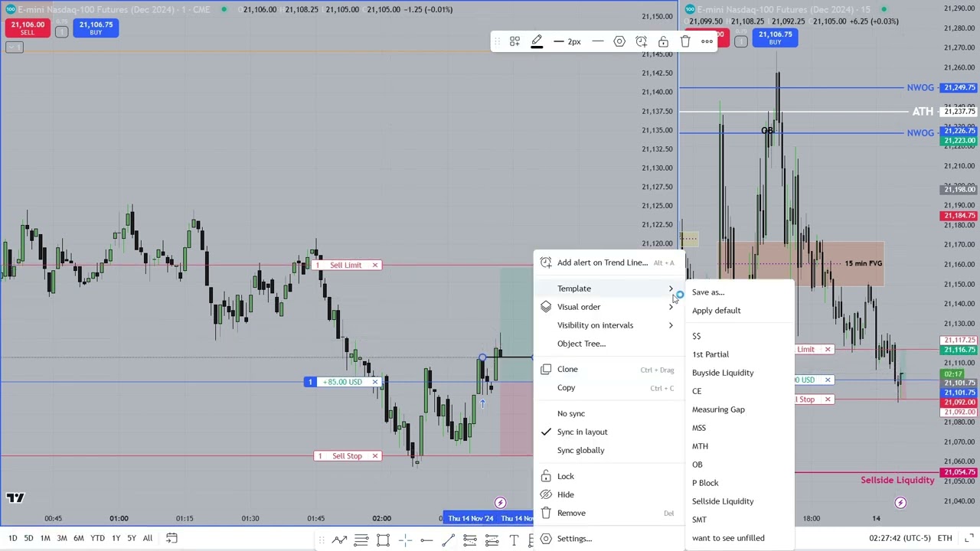Select the fib retracement tool in bottom toolbar
The image size is (980, 551).
pyautogui.click(x=361, y=541)
